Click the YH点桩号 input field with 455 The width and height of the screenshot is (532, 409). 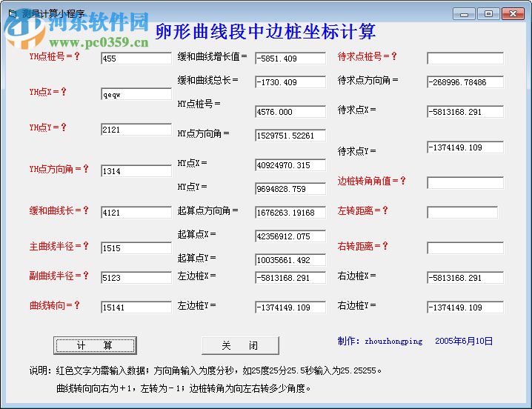(x=136, y=59)
